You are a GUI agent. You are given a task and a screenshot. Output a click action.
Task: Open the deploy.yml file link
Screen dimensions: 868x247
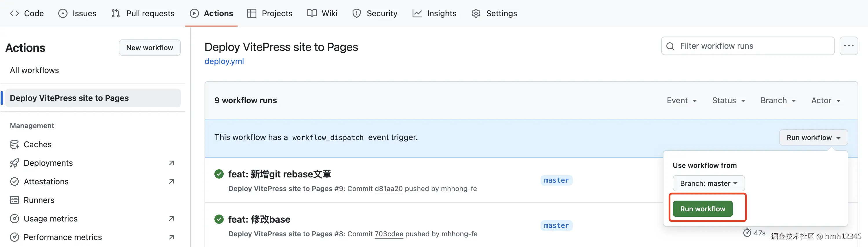point(224,61)
